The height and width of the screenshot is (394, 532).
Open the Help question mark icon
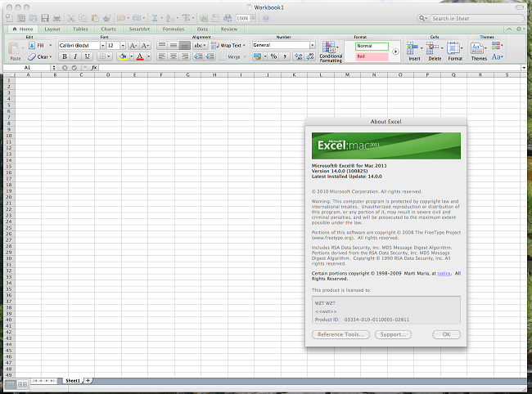[266, 18]
